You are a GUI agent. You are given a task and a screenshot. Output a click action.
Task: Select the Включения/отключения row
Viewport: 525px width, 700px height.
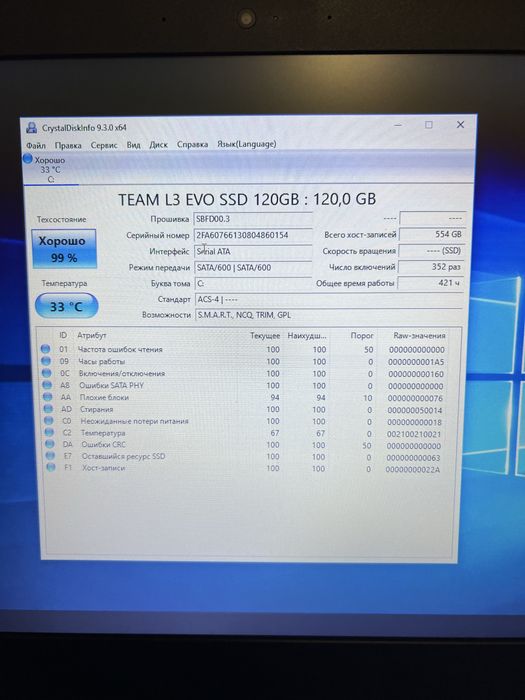(243, 373)
